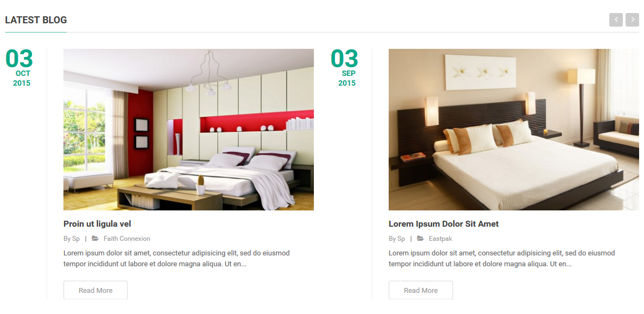The image size is (644, 314).
Task: Click folder icon beside Eastpak
Action: pos(420,239)
